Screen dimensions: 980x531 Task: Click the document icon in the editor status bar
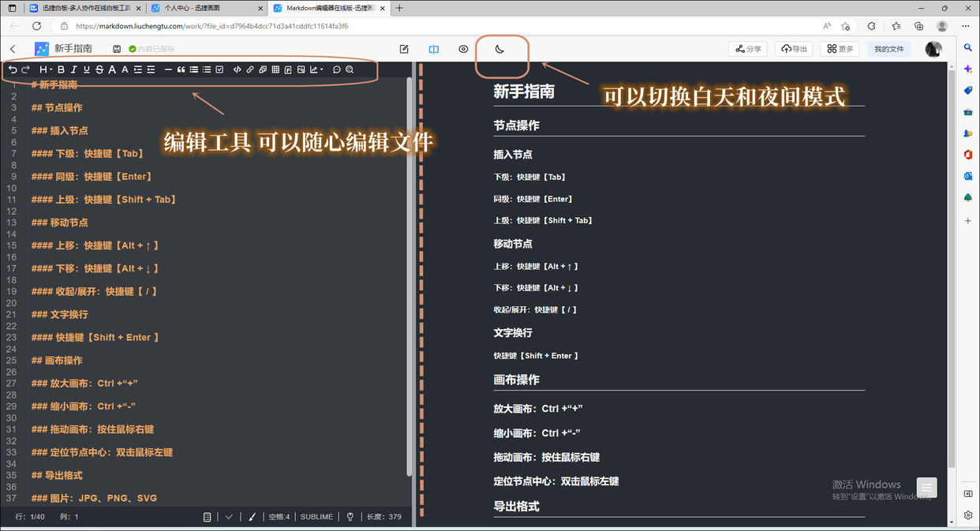click(207, 517)
